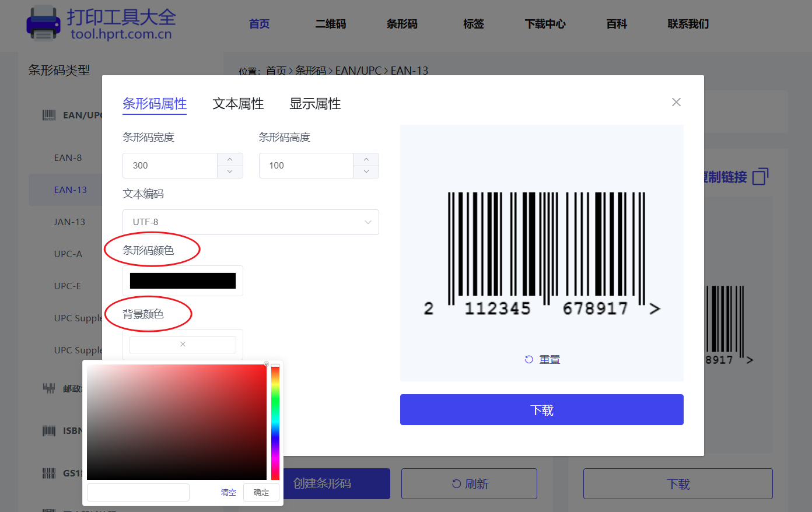Open the 百科 navigation item
The height and width of the screenshot is (512, 812).
pos(617,24)
